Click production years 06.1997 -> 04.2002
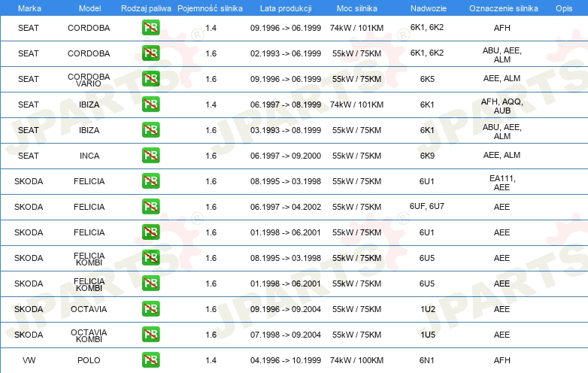The width and height of the screenshot is (588, 373). coord(286,207)
